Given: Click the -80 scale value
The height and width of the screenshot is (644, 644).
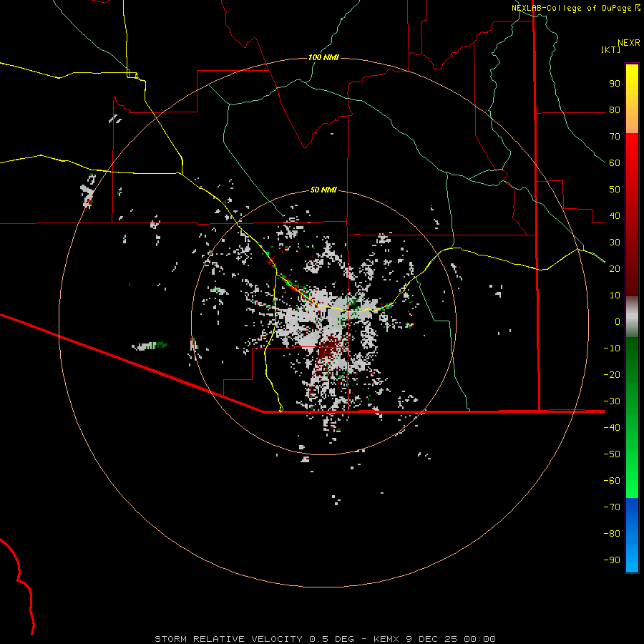Looking at the screenshot, I should [x=612, y=534].
